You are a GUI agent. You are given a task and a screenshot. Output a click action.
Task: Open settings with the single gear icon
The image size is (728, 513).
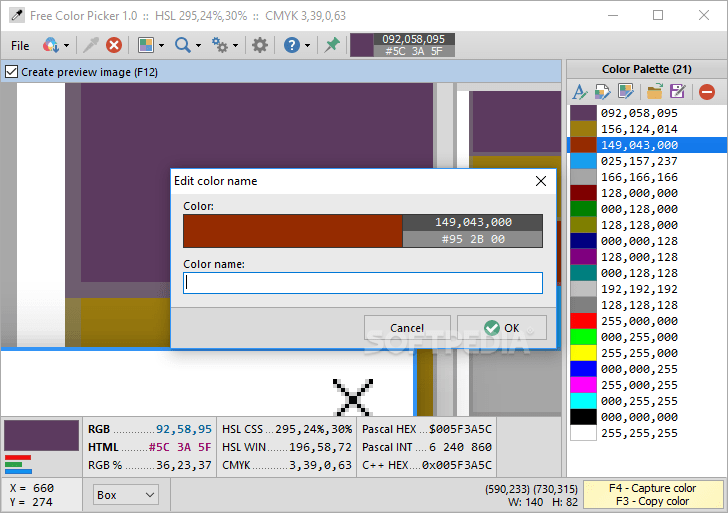[260, 45]
